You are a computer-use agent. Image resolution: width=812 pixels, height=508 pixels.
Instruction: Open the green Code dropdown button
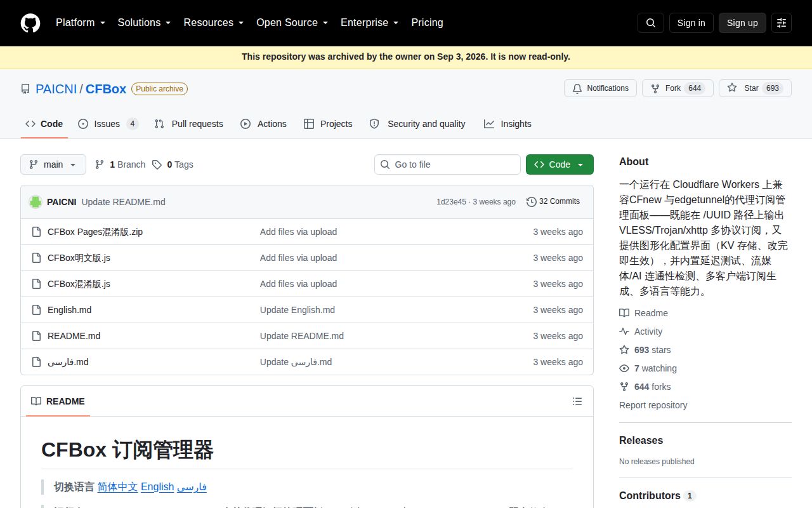(560, 164)
